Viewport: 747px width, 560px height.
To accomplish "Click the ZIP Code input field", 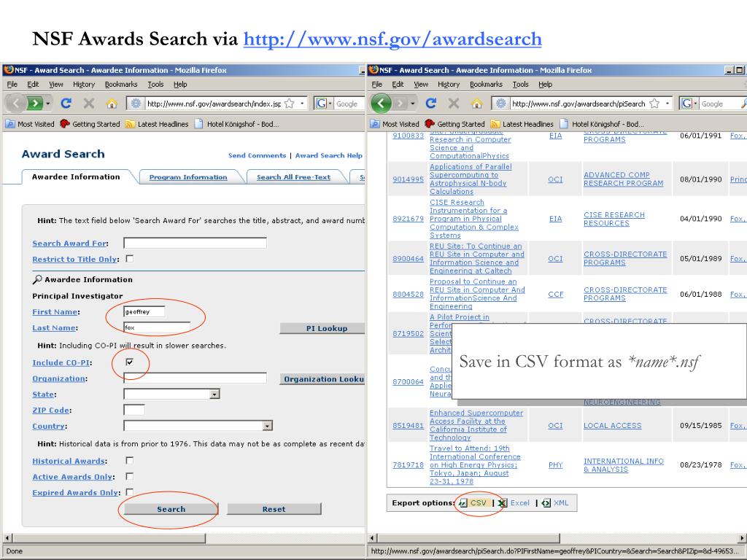I will (x=134, y=410).
